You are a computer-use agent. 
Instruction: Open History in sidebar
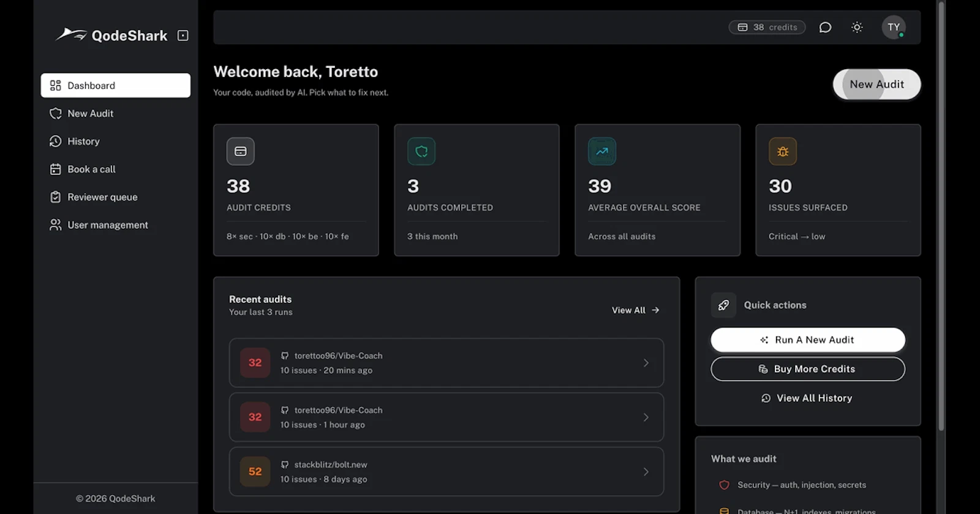tap(116, 141)
